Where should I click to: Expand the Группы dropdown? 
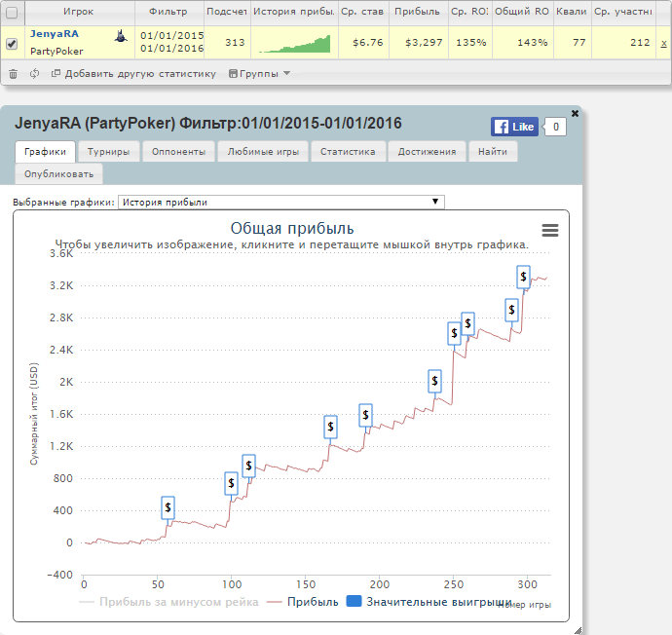coord(260,74)
